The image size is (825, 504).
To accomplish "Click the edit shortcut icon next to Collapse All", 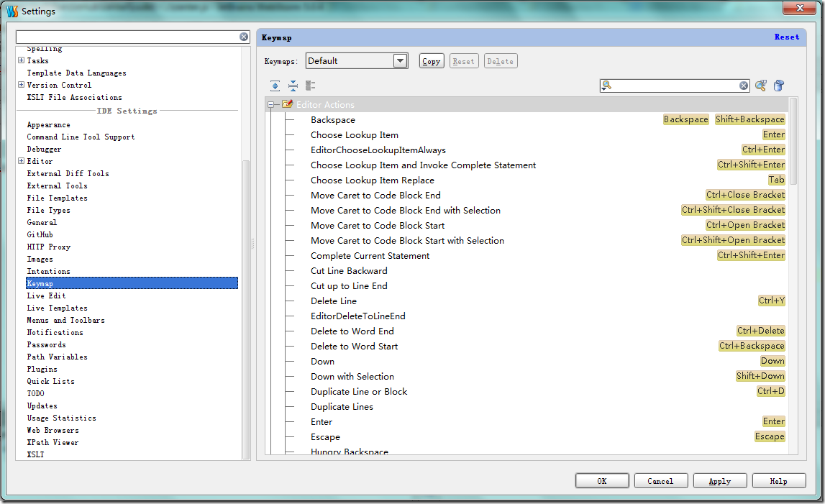I will click(311, 86).
